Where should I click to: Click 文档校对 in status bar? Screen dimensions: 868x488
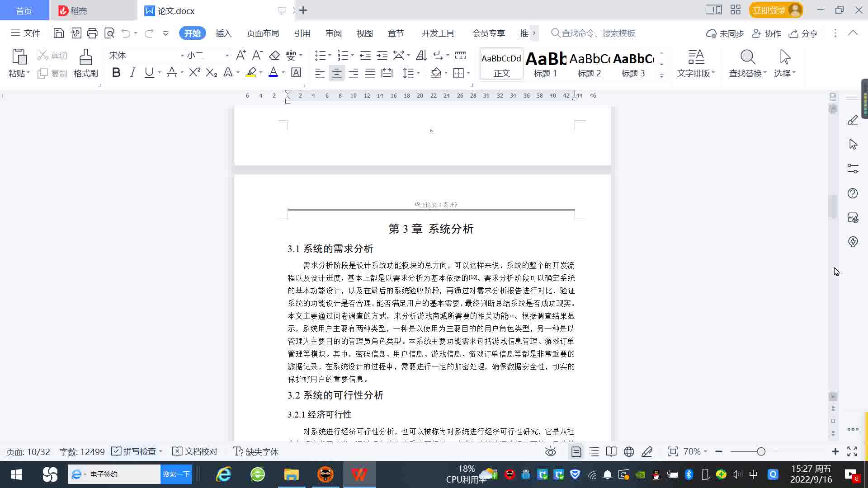195,451
